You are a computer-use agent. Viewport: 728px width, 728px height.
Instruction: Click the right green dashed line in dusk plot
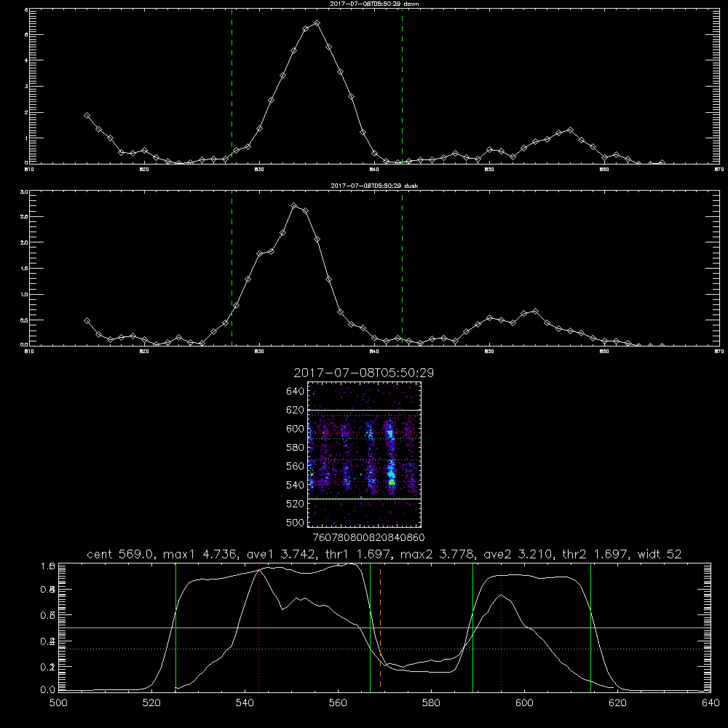402,268
